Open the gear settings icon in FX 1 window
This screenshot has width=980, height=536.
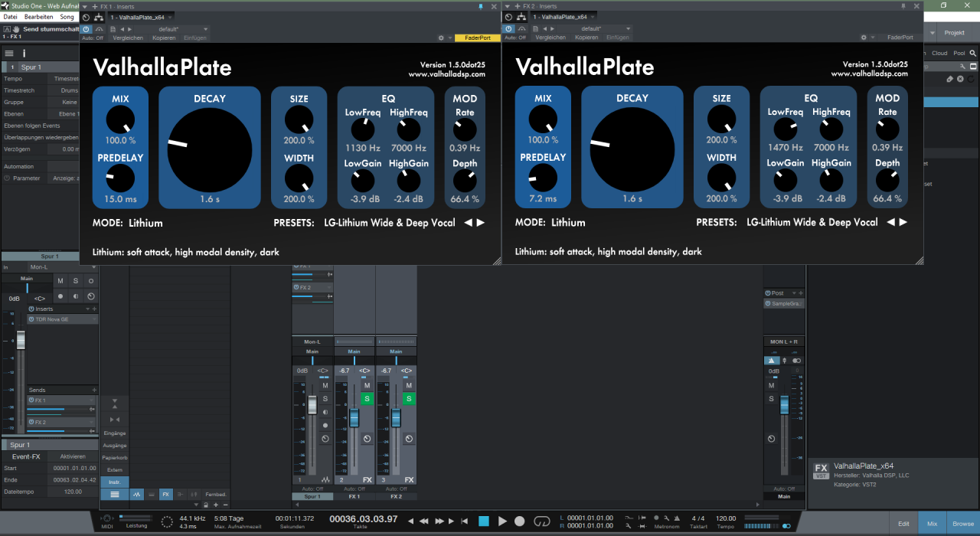point(441,38)
